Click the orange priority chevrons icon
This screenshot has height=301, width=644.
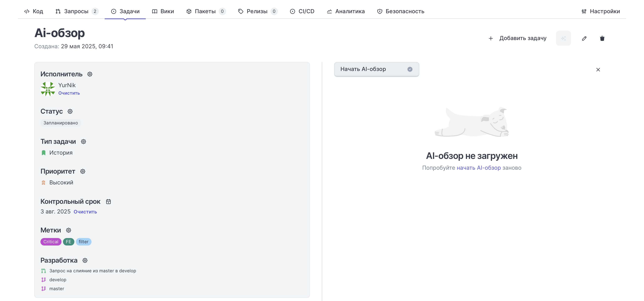pyautogui.click(x=43, y=183)
